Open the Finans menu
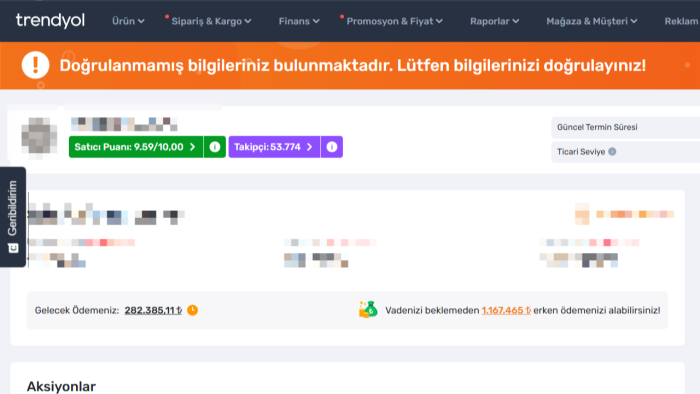Screen dimensions: 700x394 tap(299, 21)
